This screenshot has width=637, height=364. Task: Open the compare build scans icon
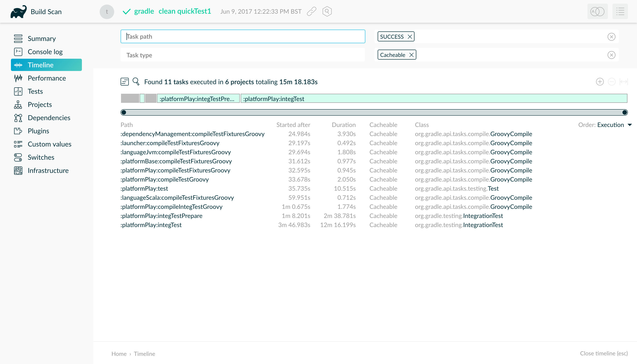coord(597,12)
